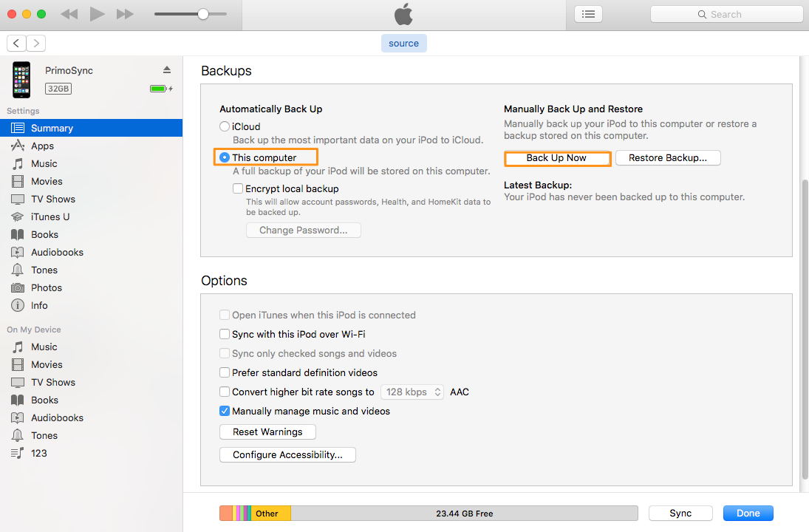This screenshot has width=809, height=532.
Task: Click the Change Password button
Action: click(x=304, y=230)
